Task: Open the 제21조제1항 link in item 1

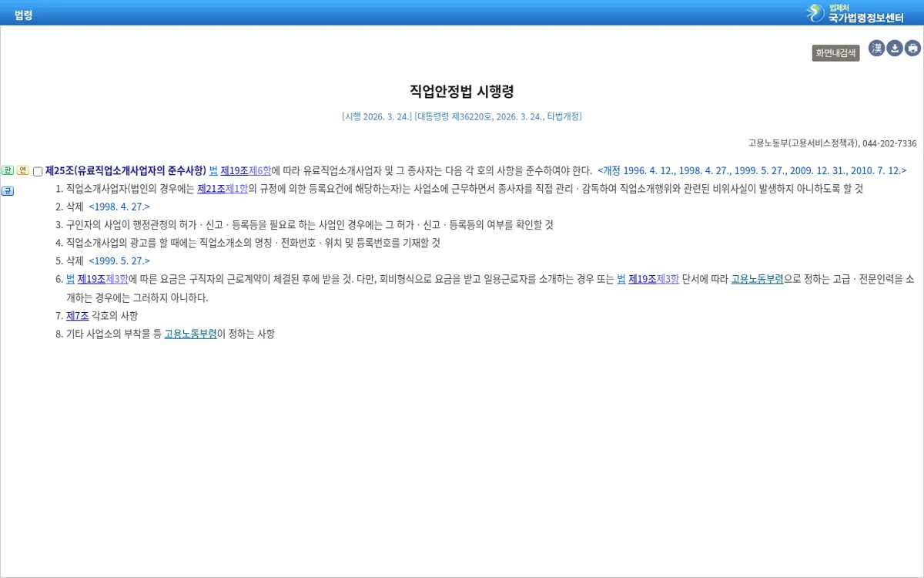Action: [x=223, y=189]
